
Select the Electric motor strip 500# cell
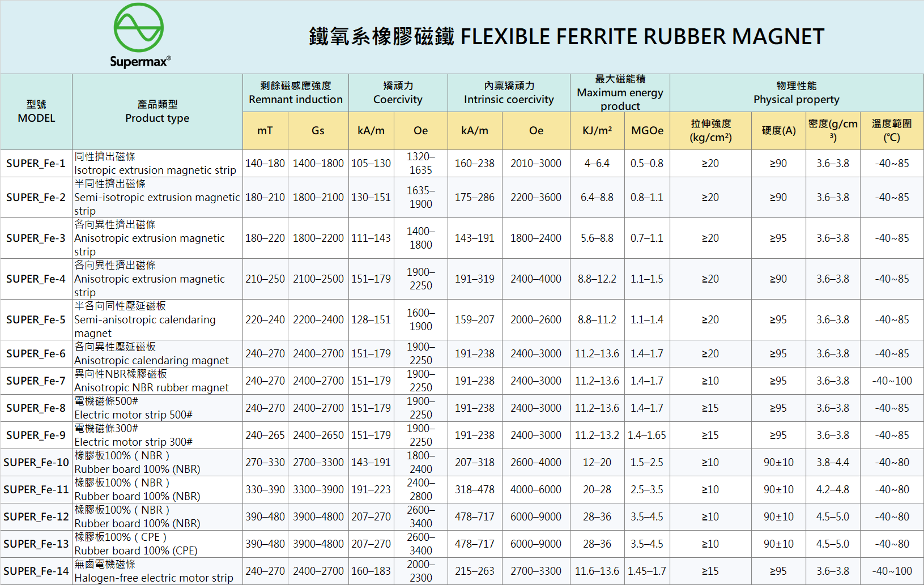tap(157, 408)
